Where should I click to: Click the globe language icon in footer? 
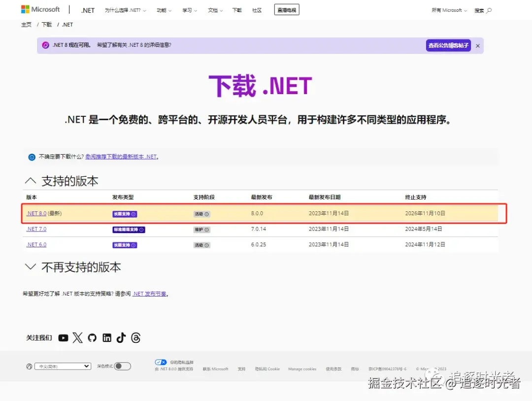(x=29, y=367)
